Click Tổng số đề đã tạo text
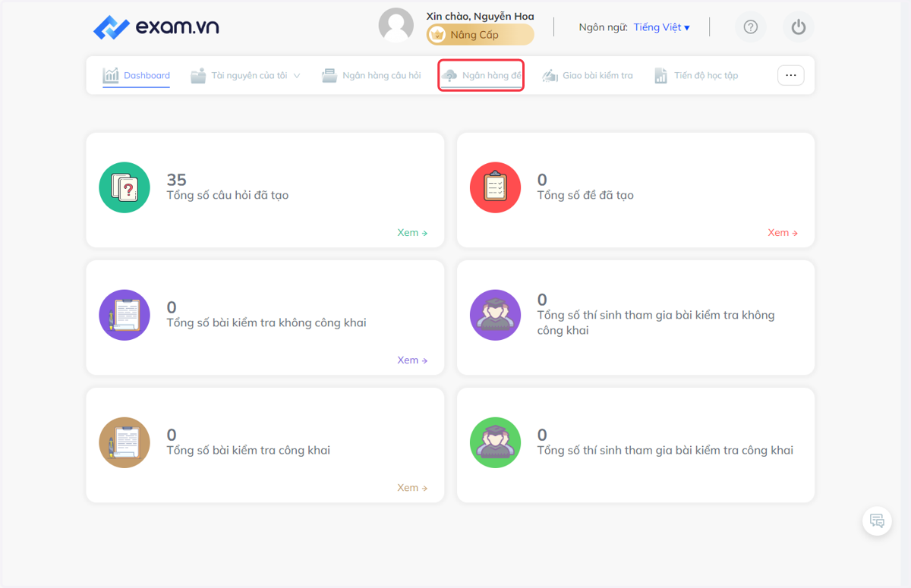This screenshot has height=588, width=911. [x=585, y=196]
